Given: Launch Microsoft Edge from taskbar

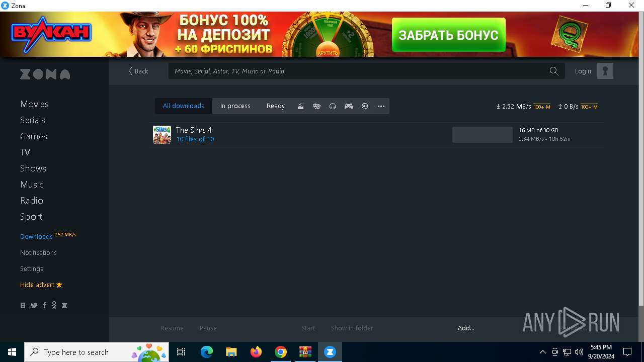Looking at the screenshot, I should click(207, 352).
